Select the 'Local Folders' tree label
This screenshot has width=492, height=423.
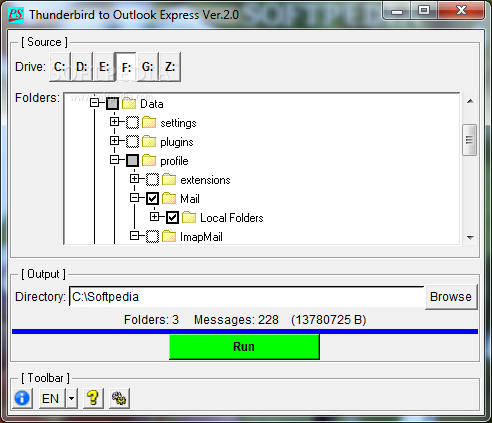tap(232, 218)
